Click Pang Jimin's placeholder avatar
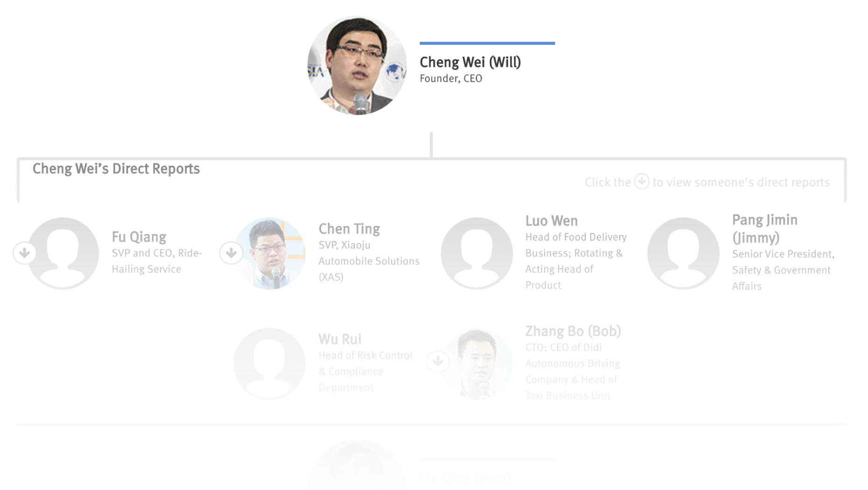The height and width of the screenshot is (490, 868). (x=683, y=253)
